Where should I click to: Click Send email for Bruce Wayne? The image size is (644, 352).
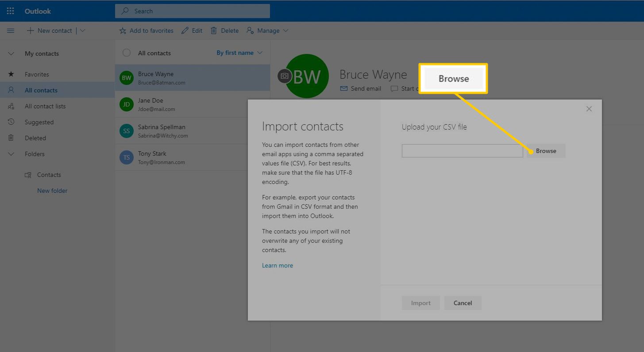(x=361, y=88)
